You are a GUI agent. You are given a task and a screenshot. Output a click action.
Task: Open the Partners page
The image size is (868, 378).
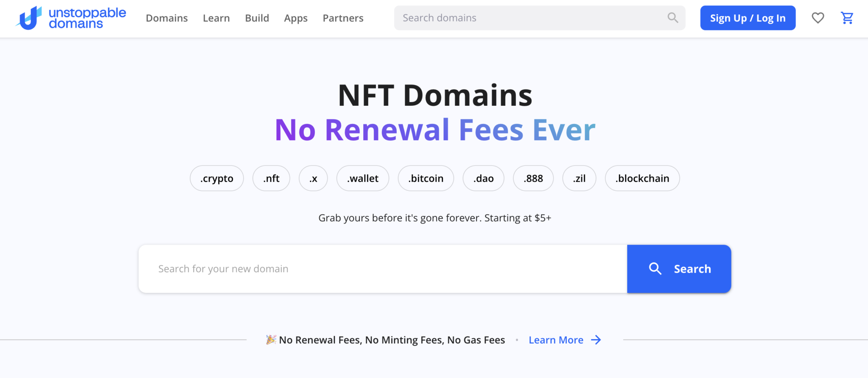point(343,18)
